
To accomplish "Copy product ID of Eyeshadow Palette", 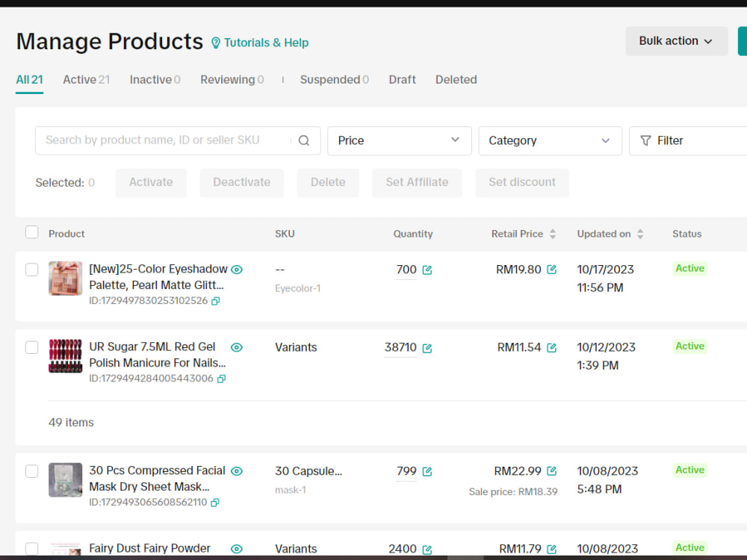I will tap(216, 301).
